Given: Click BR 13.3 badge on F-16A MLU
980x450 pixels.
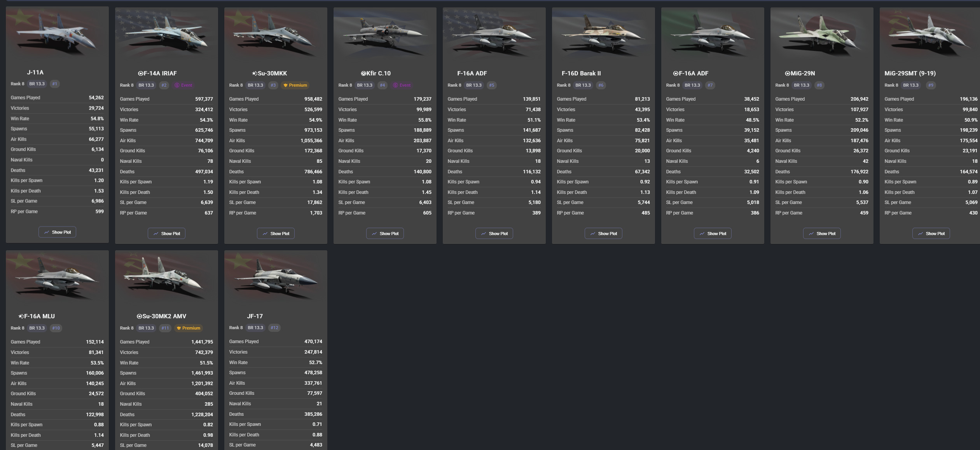Looking at the screenshot, I should coord(37,328).
